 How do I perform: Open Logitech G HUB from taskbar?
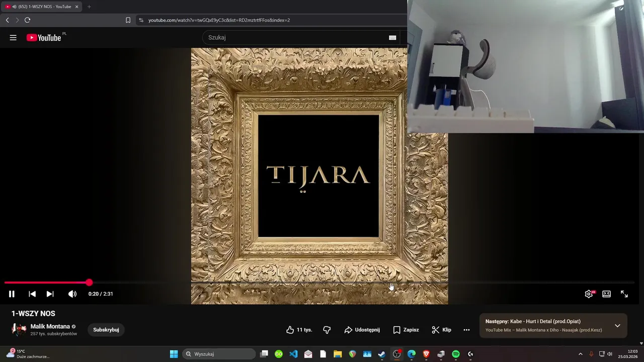pos(470,354)
